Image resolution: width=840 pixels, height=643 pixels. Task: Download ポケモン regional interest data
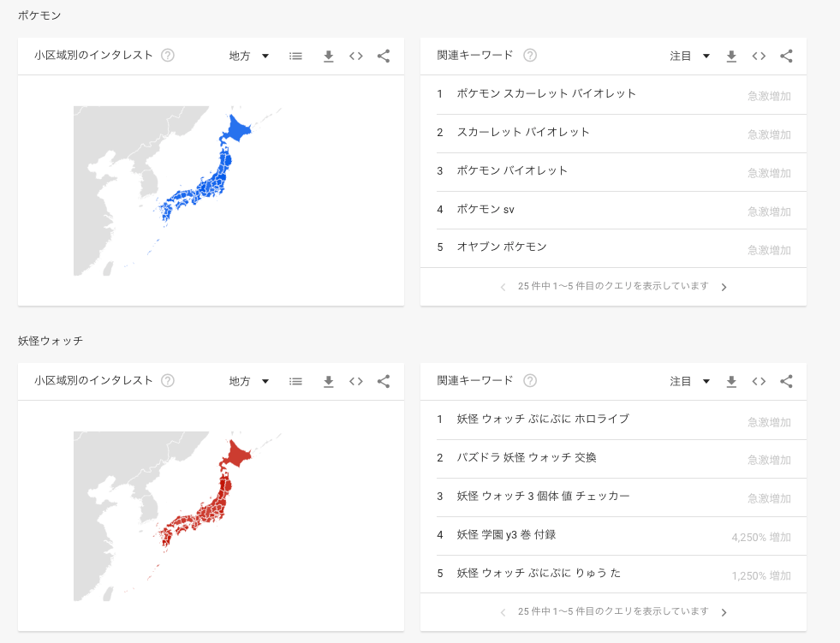[x=328, y=57]
